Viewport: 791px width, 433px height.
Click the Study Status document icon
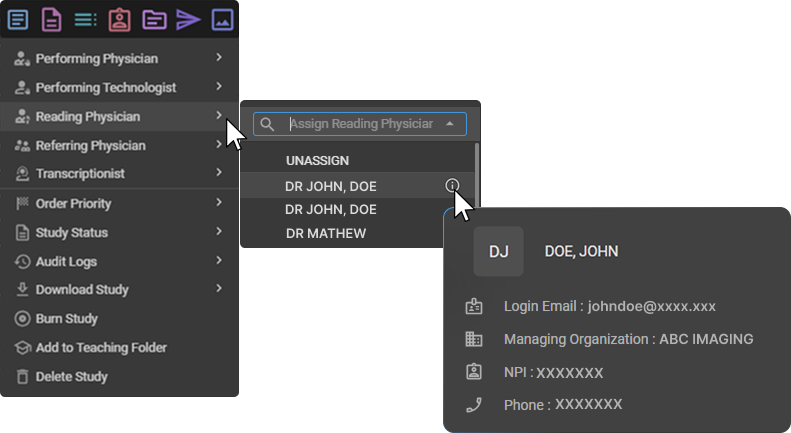coord(22,233)
